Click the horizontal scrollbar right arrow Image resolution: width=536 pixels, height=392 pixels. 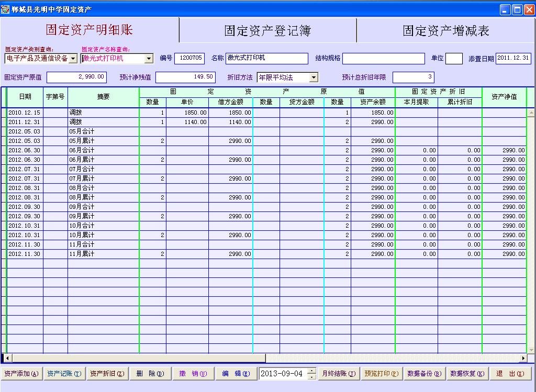pyautogui.click(x=523, y=358)
